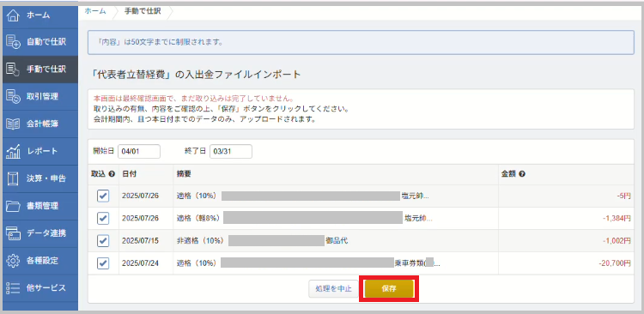Open 書類管理 in the sidebar menu
This screenshot has height=314, width=644.
[x=40, y=206]
